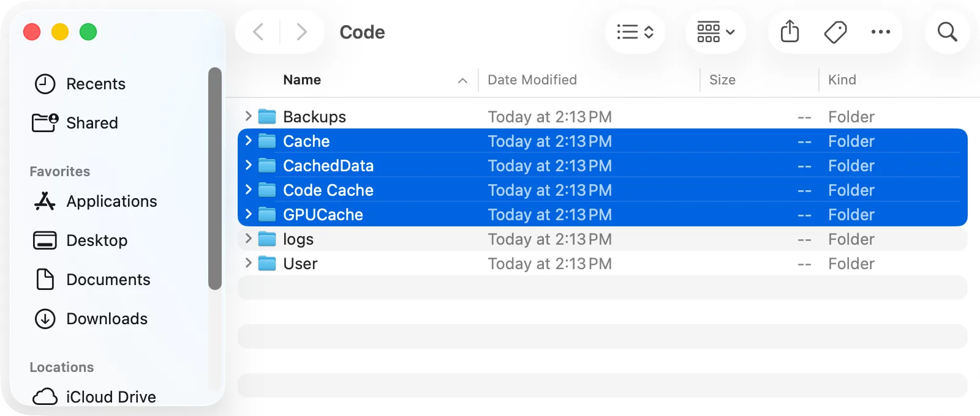Click the Shared folder icon in sidebar
This screenshot has width=980, height=416.
(x=45, y=122)
